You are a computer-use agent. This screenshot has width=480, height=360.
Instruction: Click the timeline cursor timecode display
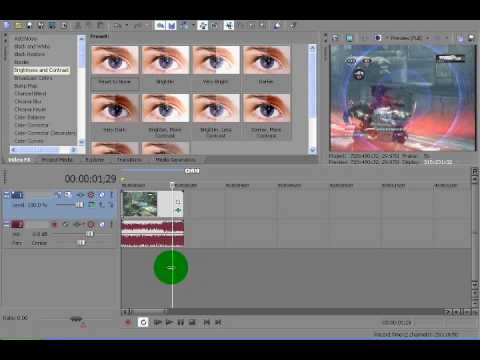pyautogui.click(x=90, y=179)
